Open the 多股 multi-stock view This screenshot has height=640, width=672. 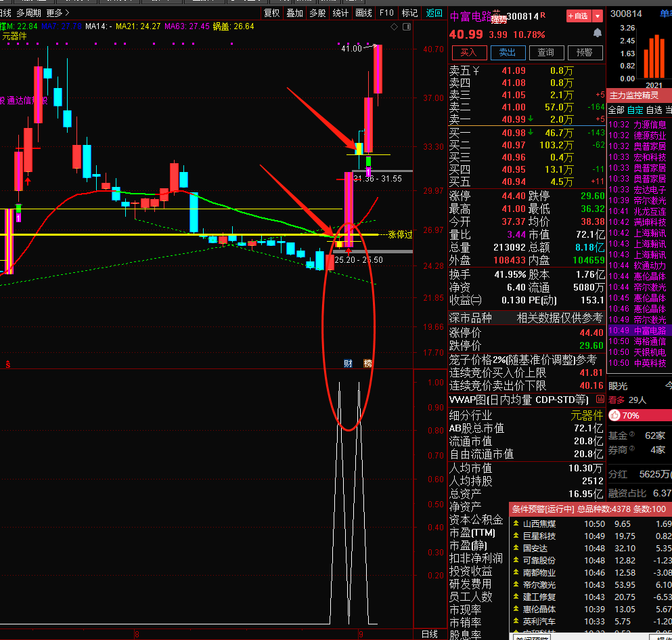click(x=317, y=14)
